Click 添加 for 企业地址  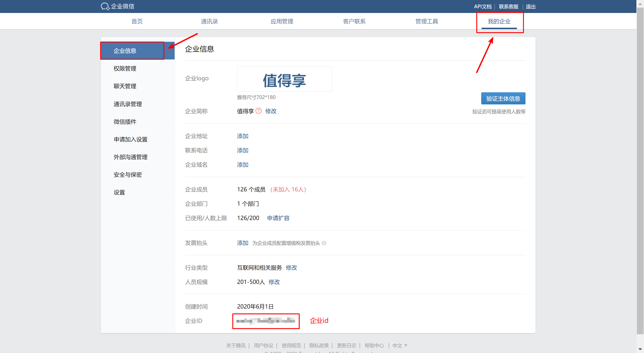(x=242, y=136)
